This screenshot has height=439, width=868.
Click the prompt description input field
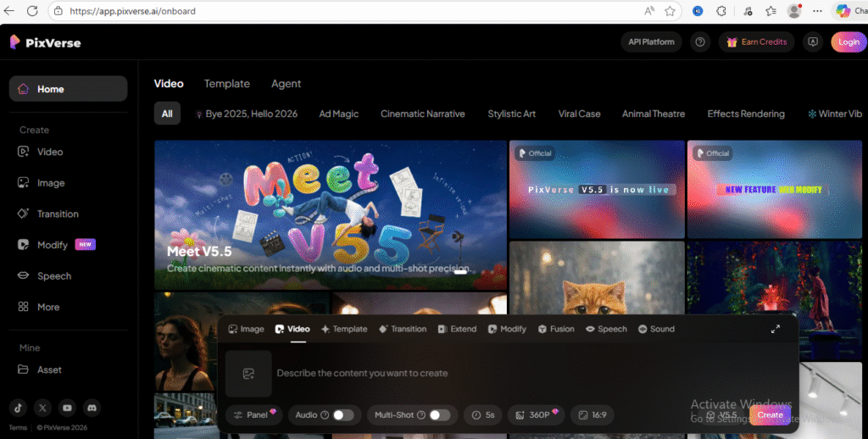531,373
